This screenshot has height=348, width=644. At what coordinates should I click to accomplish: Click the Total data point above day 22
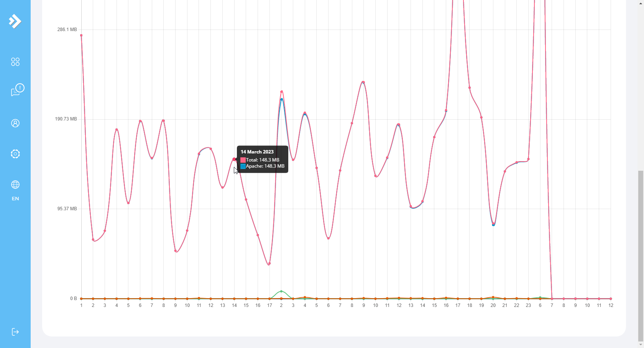517,162
